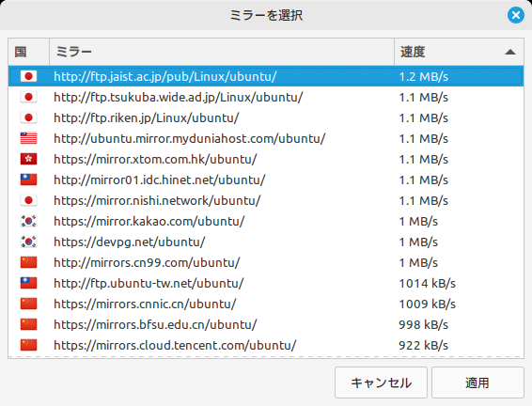This screenshot has height=406, width=532.
Task: Toggle the sort arrow in the 速度 column
Action: click(x=510, y=52)
